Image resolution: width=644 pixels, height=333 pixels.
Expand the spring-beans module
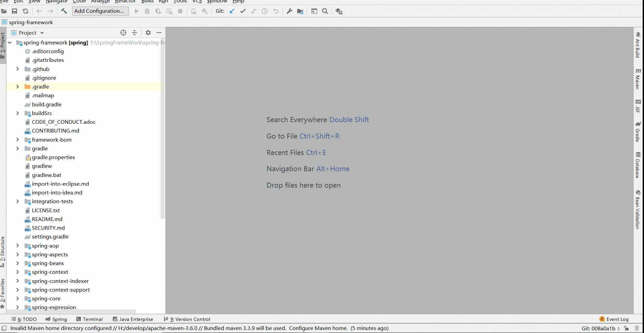[17, 263]
